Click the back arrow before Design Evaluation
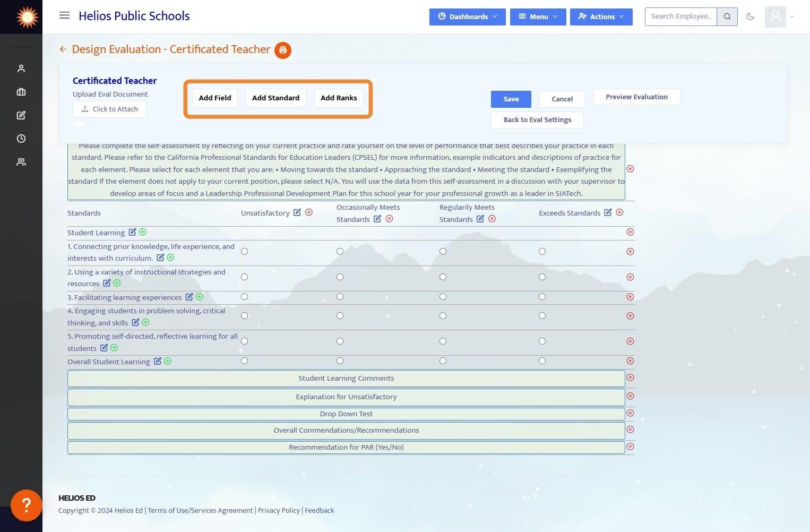Image resolution: width=810 pixels, height=532 pixels. [x=63, y=49]
